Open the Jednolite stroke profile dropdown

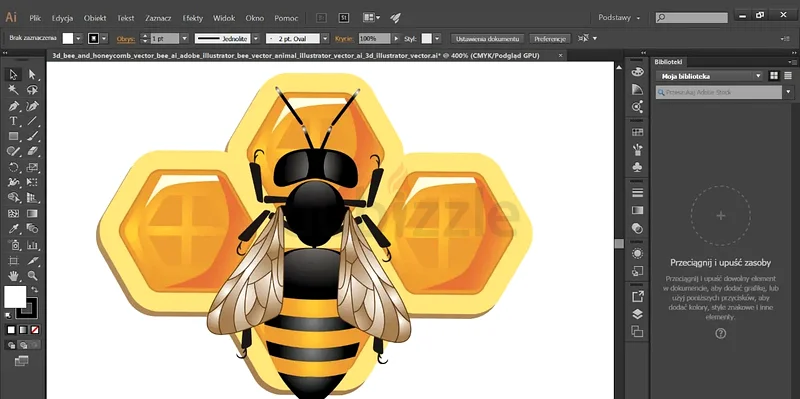pyautogui.click(x=256, y=38)
